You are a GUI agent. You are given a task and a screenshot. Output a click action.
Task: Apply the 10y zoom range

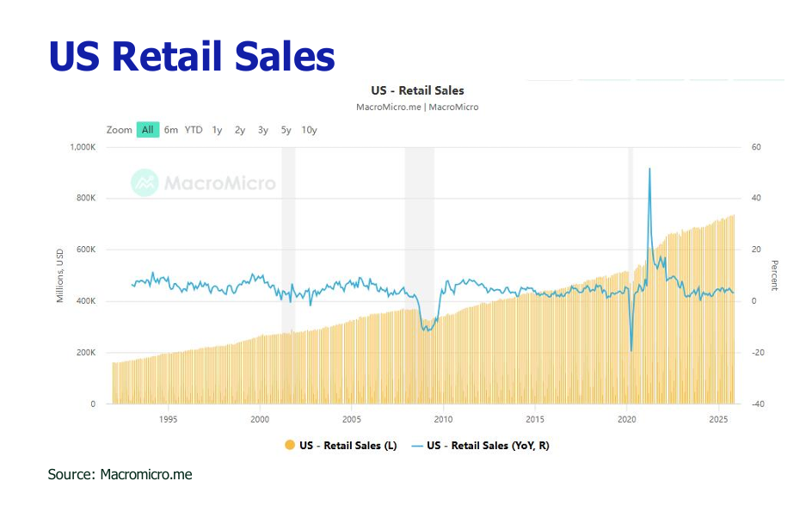click(309, 130)
